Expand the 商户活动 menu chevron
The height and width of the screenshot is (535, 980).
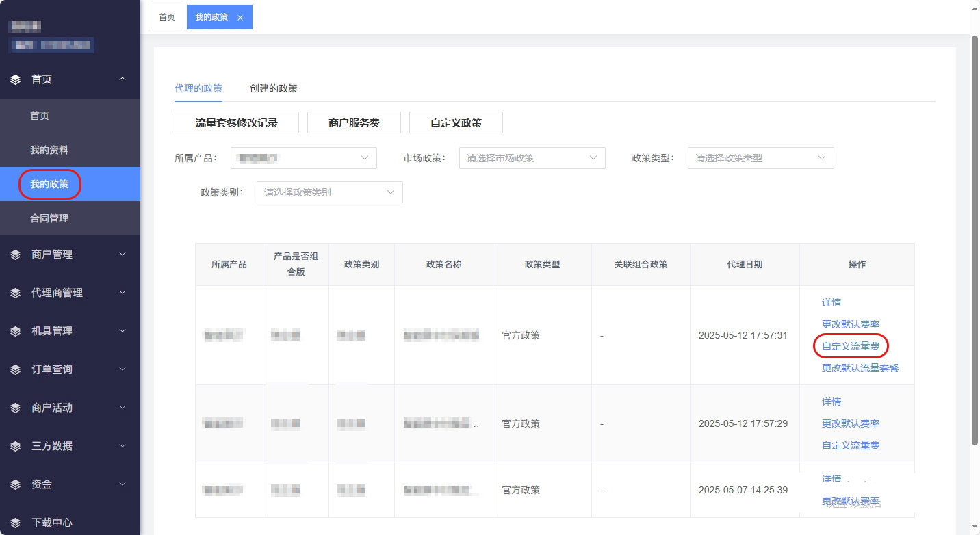[122, 408]
